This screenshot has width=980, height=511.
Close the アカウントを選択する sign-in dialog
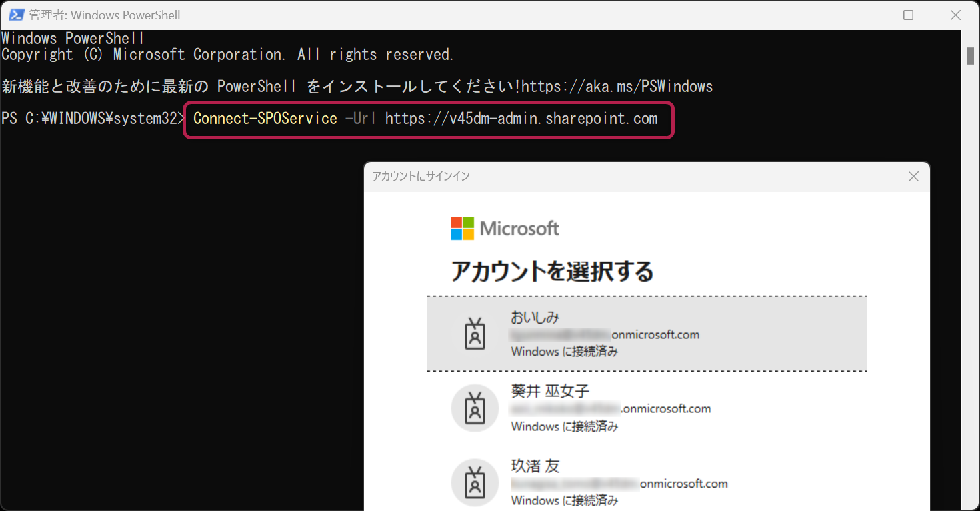click(x=913, y=176)
